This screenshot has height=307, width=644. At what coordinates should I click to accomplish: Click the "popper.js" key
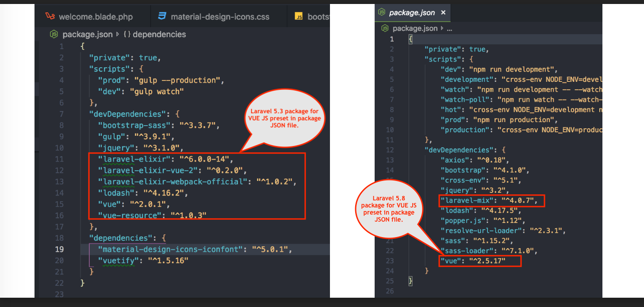pyautogui.click(x=463, y=221)
